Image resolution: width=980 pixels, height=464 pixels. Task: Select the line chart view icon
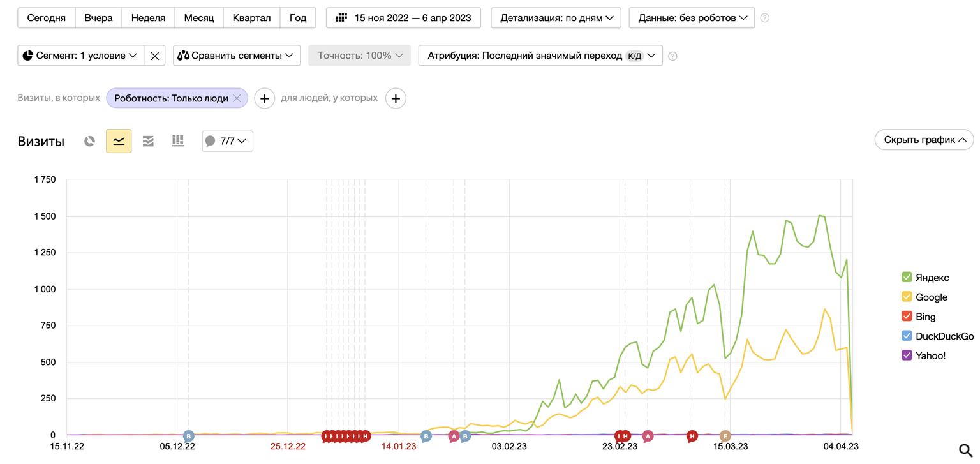119,141
